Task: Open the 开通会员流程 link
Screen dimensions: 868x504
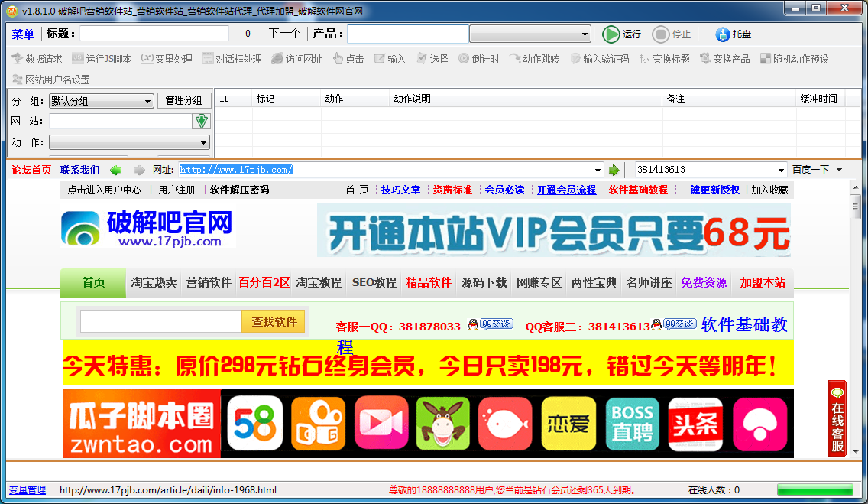Action: 566,190
